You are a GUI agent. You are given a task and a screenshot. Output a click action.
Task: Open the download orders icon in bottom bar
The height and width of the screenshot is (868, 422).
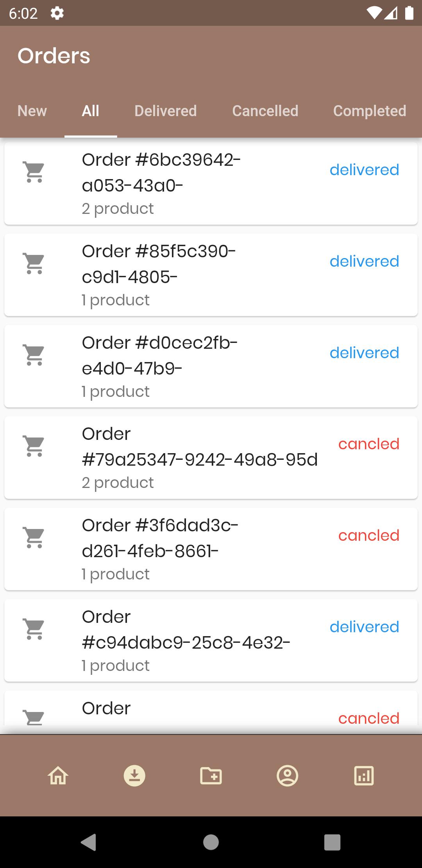134,776
